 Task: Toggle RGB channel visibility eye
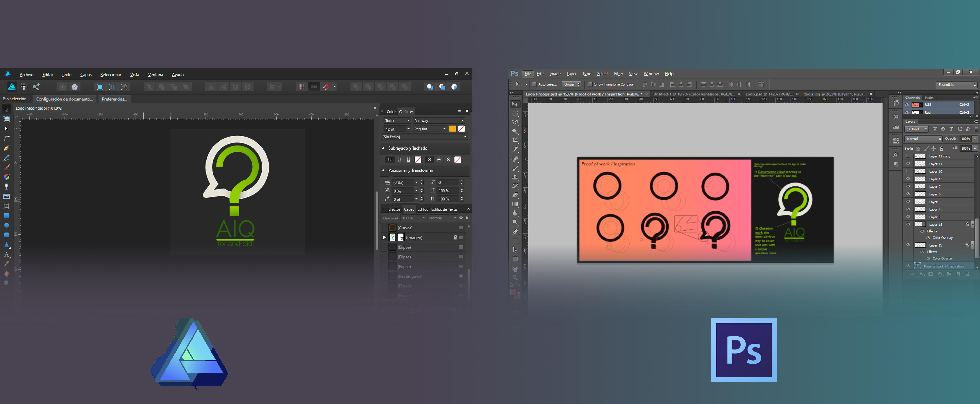[x=907, y=105]
